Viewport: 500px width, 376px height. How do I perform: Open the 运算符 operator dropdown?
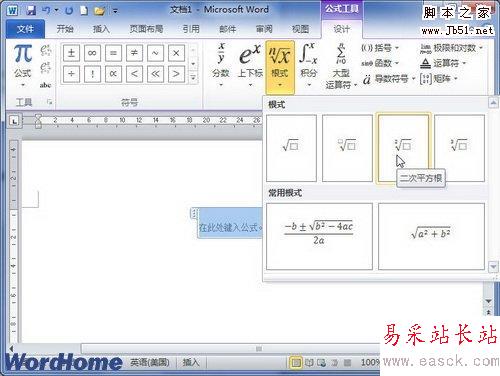(443, 63)
